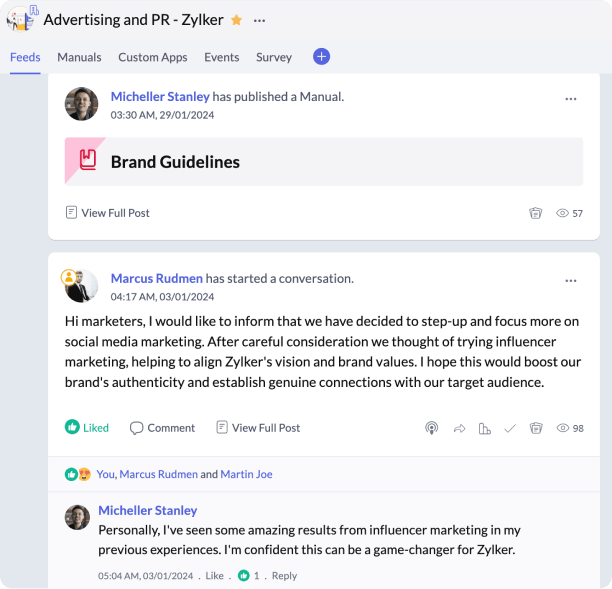Click the bin icon on Marcus's post
The width and height of the screenshot is (612, 589).
pyautogui.click(x=536, y=428)
